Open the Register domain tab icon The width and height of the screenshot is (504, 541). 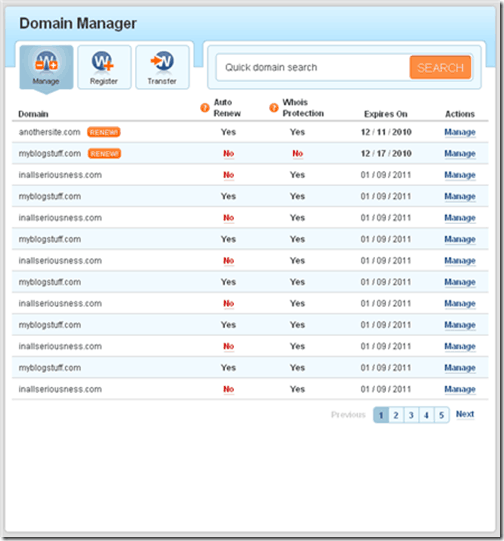[104, 67]
